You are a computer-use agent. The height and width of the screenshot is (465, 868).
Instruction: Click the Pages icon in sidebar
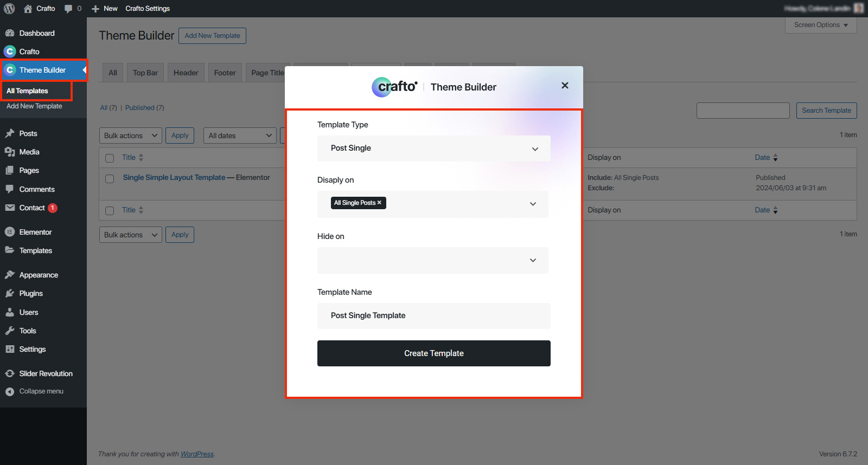[10, 170]
